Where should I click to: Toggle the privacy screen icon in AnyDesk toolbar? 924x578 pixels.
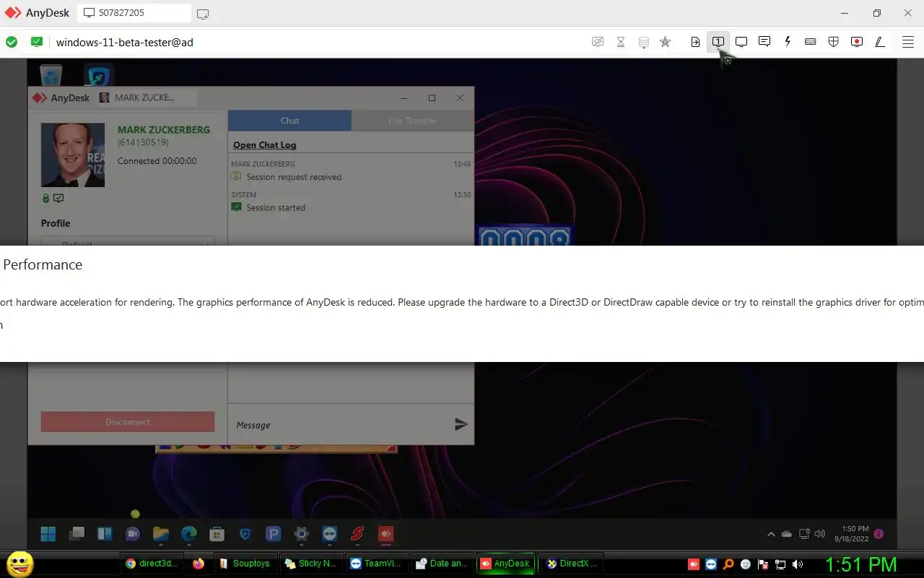coord(598,42)
